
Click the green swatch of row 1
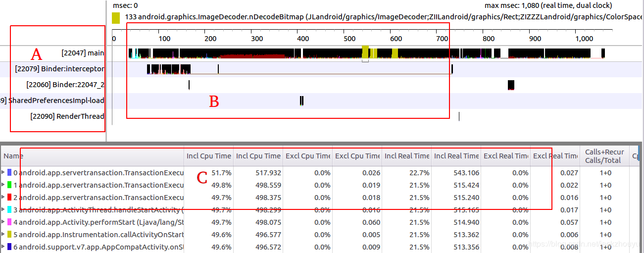(x=9, y=185)
